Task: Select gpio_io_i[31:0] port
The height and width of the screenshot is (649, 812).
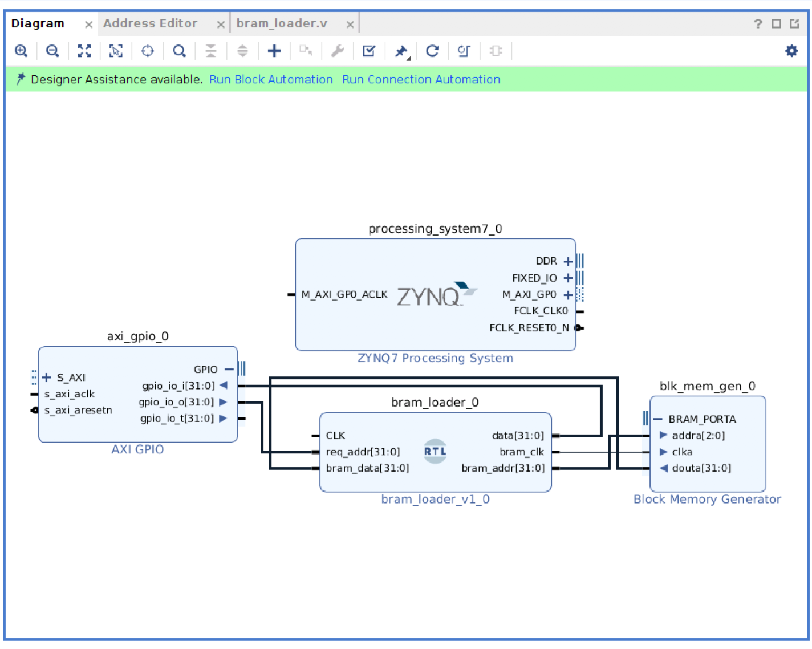Action: (x=178, y=386)
